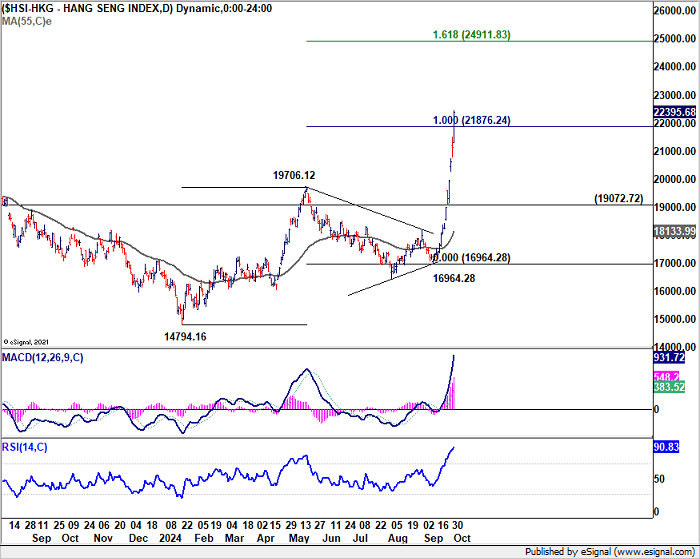
Task: Click the 26000.00 price axis label
Action: [x=675, y=10]
